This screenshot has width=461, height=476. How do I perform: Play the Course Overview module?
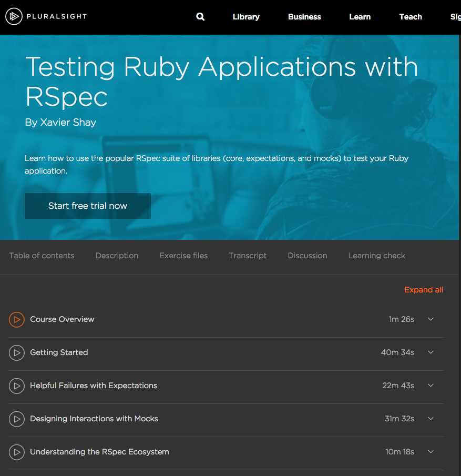[16, 319]
